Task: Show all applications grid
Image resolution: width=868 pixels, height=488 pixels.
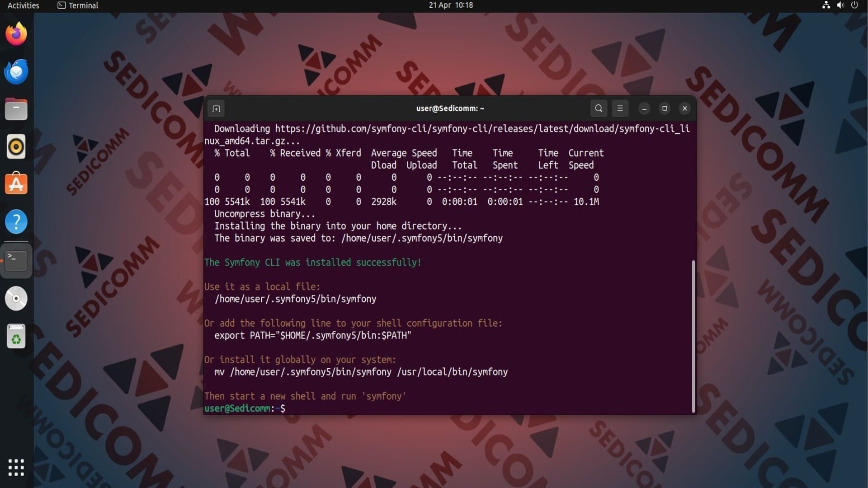Action: coord(16,468)
